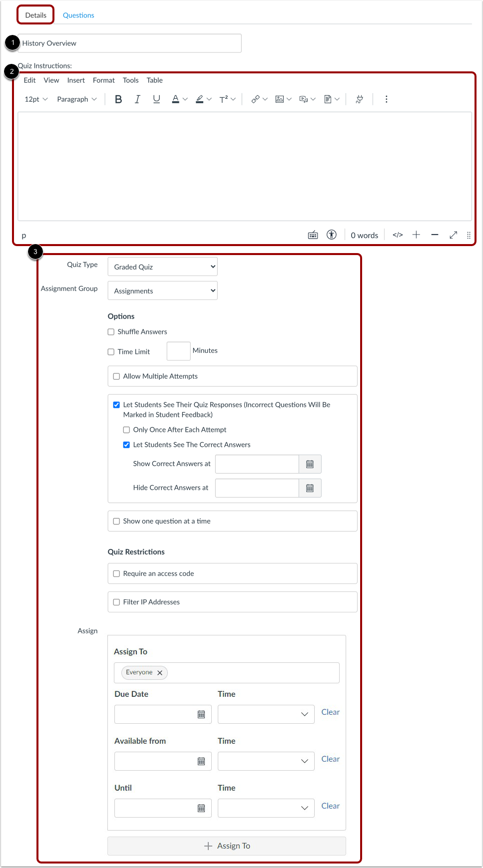The height and width of the screenshot is (868, 483).
Task: Uncheck Let Students See Their Quiz Responses
Action: pyautogui.click(x=116, y=405)
